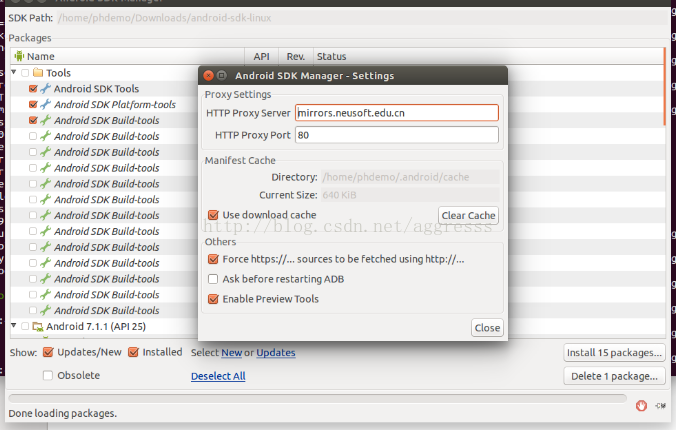The image size is (676, 430).
Task: Click the Updates selection link
Action: tap(276, 353)
